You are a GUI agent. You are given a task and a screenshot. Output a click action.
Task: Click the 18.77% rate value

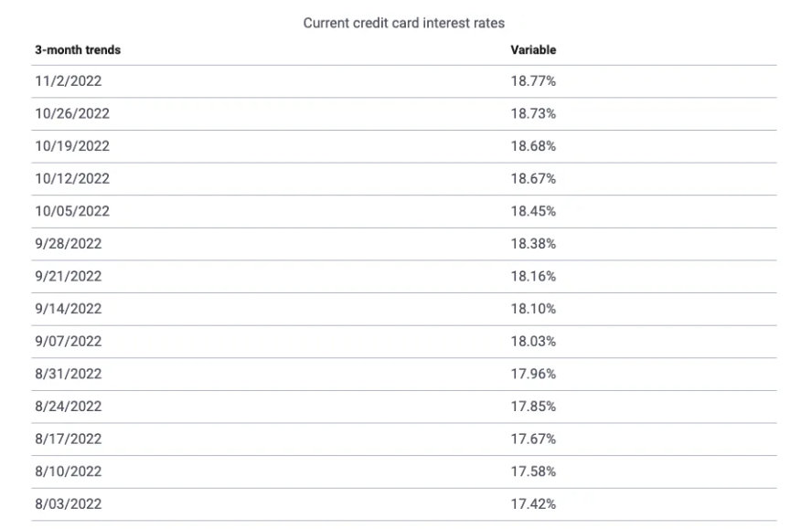[x=533, y=81]
